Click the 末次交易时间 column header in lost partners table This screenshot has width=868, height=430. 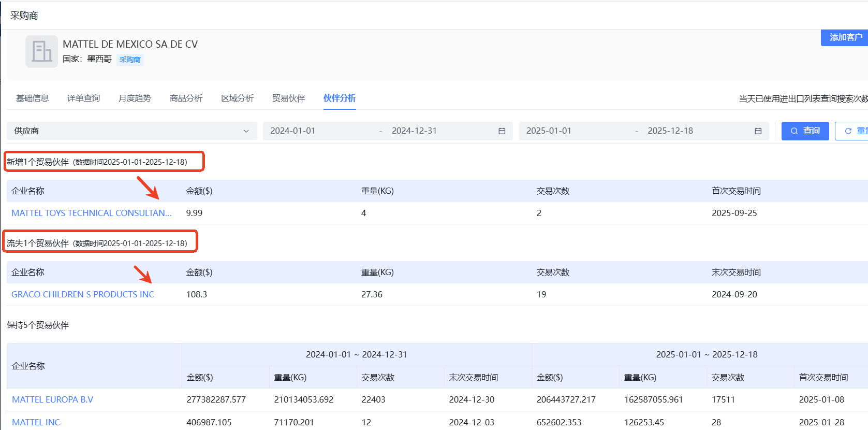736,272
